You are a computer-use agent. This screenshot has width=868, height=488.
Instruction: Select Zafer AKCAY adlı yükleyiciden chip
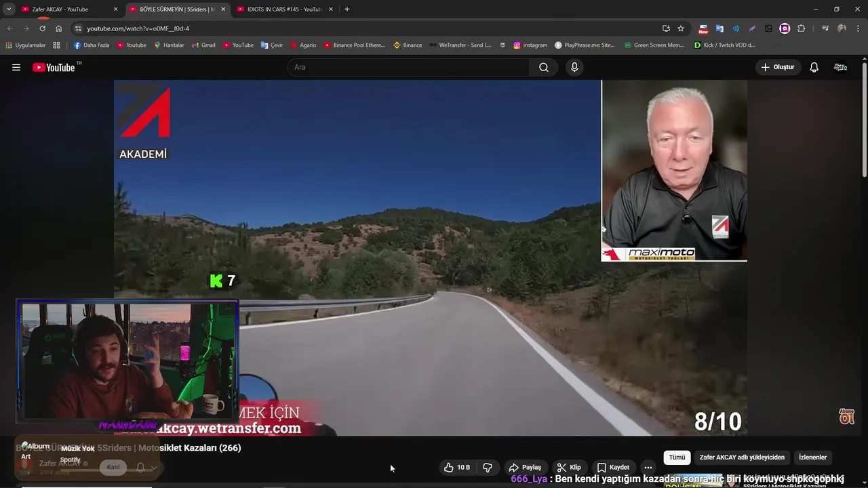(742, 457)
